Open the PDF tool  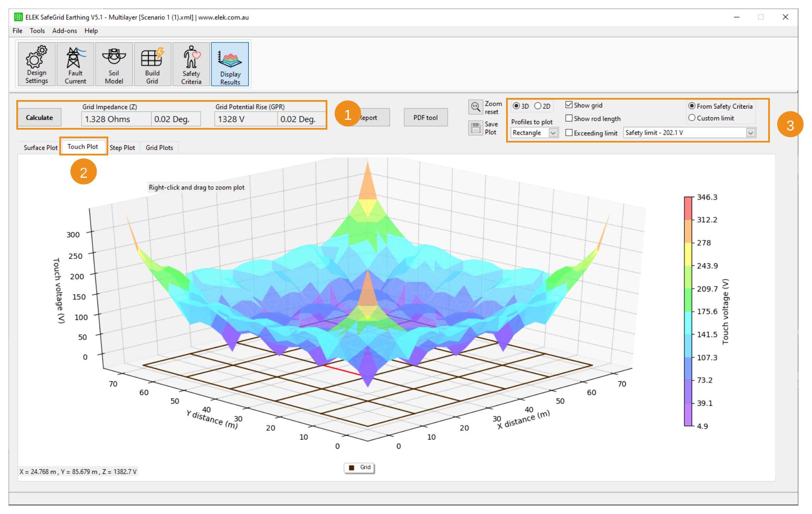coord(426,117)
